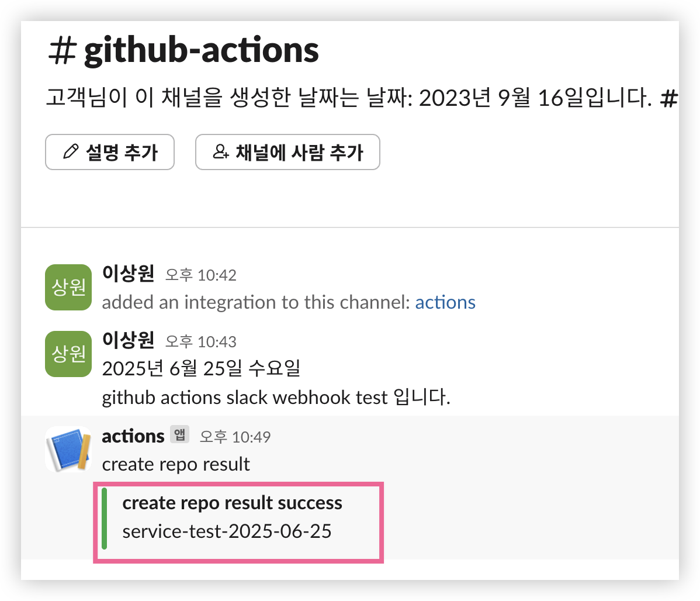Click the 채널에 사람 추가 button
The height and width of the screenshot is (601, 700).
pos(287,152)
